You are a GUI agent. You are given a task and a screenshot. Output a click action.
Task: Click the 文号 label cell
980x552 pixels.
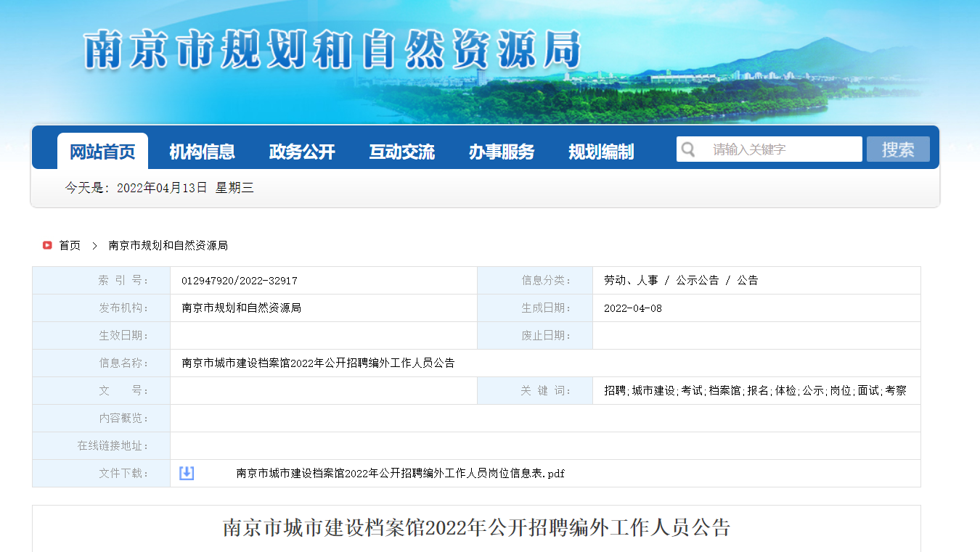click(102, 391)
